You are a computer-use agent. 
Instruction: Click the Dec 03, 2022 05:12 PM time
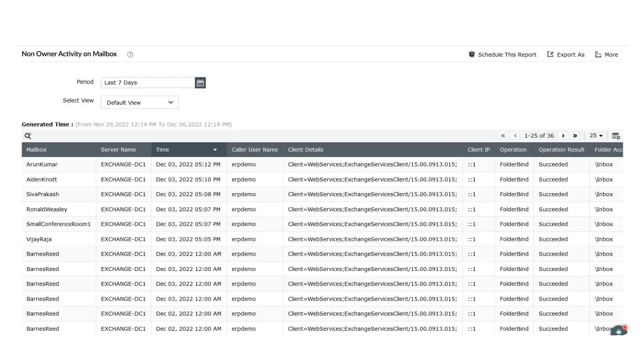pyautogui.click(x=188, y=165)
